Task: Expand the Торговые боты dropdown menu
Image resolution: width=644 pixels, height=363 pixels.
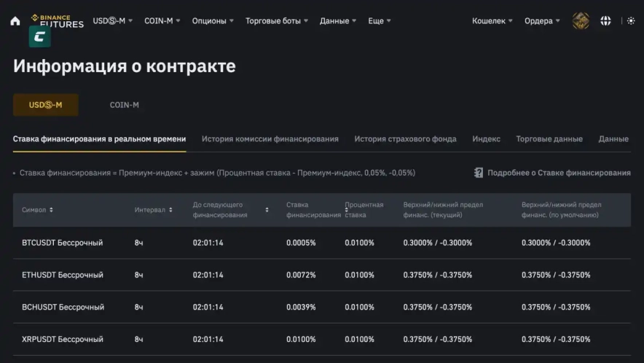Action: [x=277, y=21]
